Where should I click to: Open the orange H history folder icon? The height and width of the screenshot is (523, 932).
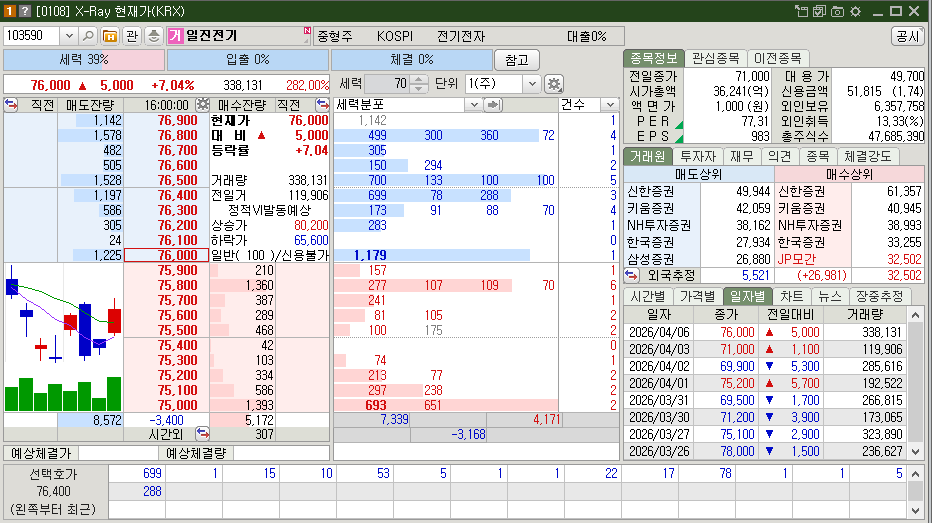pyautogui.click(x=110, y=36)
